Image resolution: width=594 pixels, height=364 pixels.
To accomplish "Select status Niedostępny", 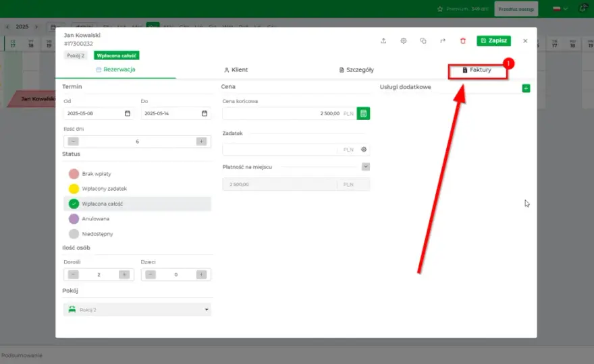I will 137,234.
